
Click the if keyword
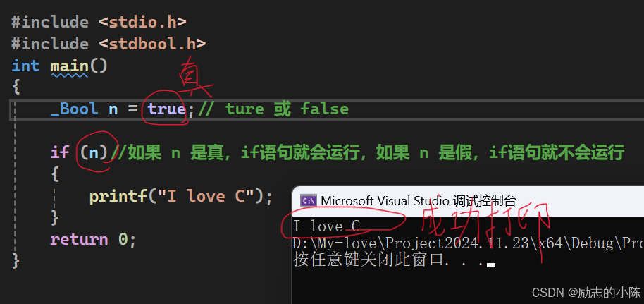60,152
